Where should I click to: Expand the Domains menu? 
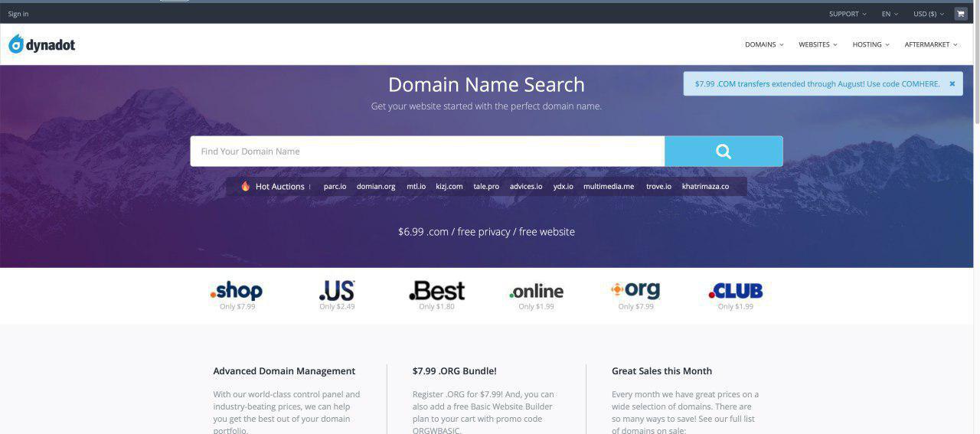pyautogui.click(x=764, y=44)
